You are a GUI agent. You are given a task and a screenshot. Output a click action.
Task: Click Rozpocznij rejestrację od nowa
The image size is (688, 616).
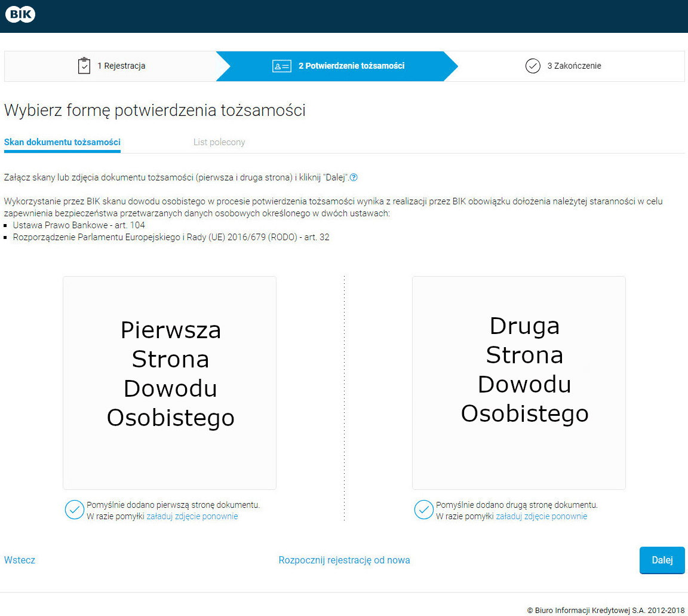click(x=344, y=560)
